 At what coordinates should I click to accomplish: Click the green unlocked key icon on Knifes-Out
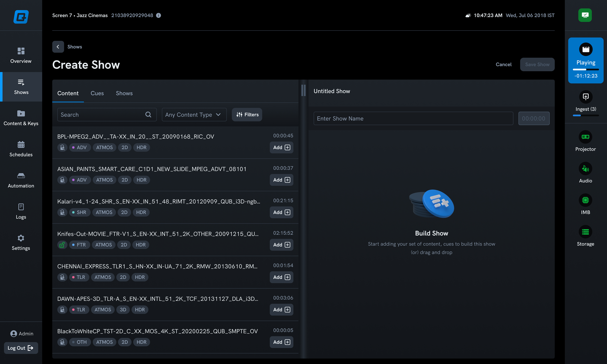62,244
